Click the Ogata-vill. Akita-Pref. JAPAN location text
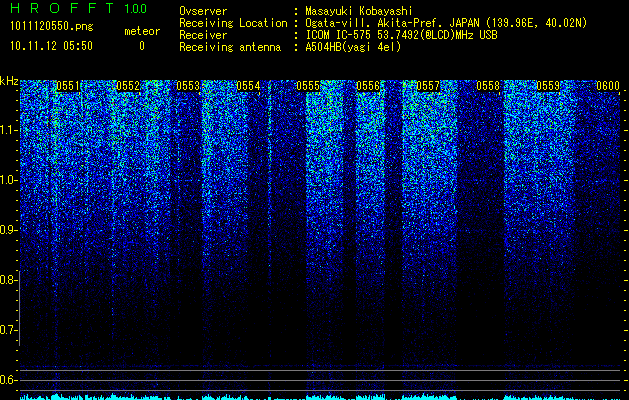The height and width of the screenshot is (400, 629). [x=446, y=24]
